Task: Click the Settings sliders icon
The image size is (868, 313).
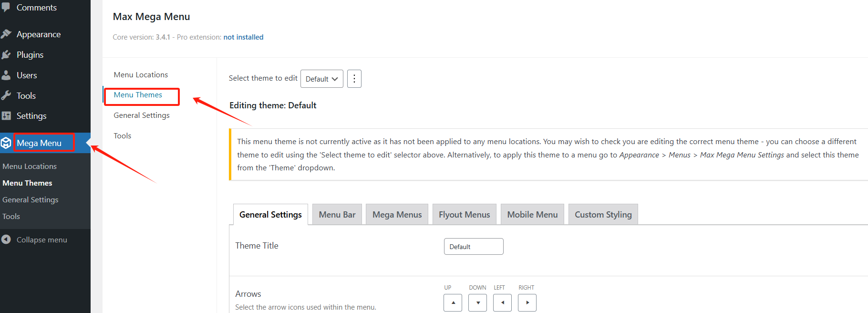Action: coord(6,116)
